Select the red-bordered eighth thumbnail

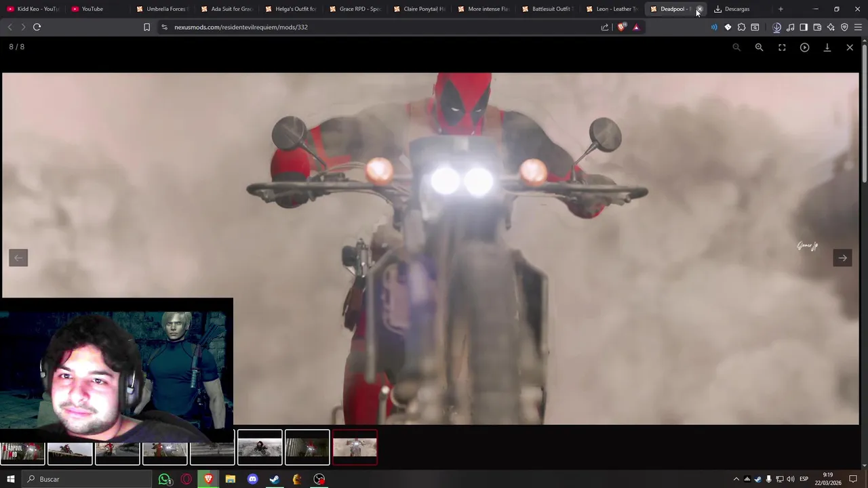(355, 447)
